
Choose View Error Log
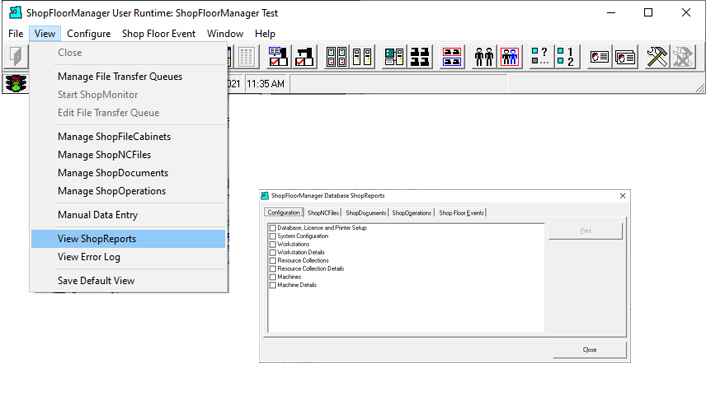pos(128,257)
